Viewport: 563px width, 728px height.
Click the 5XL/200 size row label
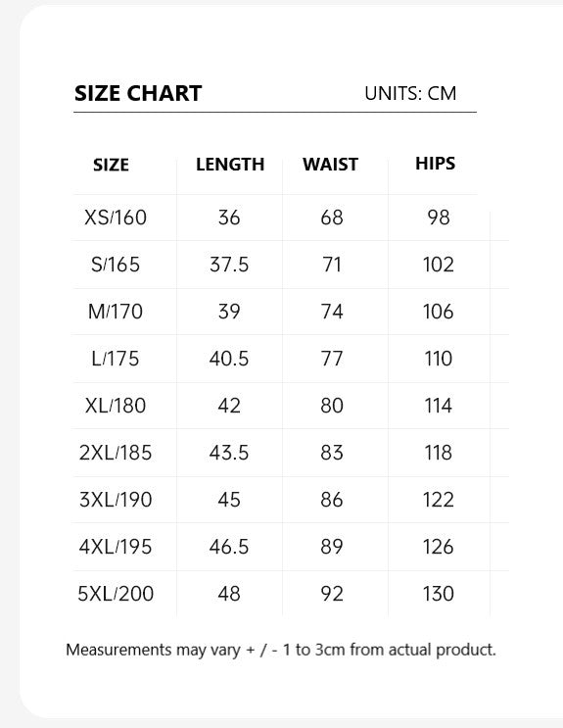click(x=116, y=594)
